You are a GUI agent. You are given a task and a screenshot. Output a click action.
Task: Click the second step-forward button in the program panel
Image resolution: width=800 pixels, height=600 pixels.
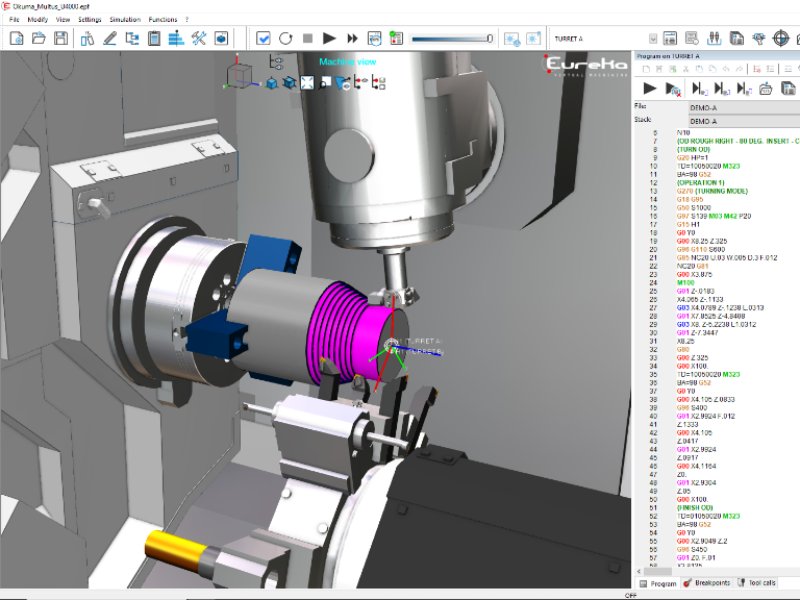721,89
